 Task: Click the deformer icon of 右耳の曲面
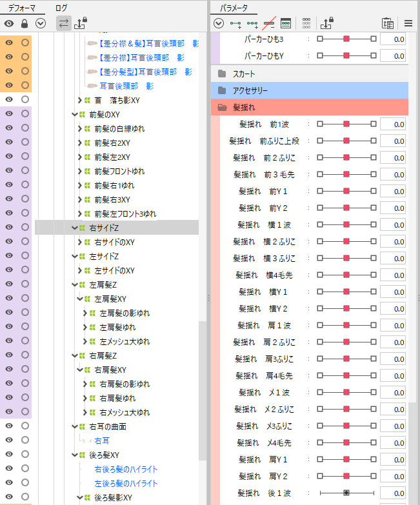82,427
